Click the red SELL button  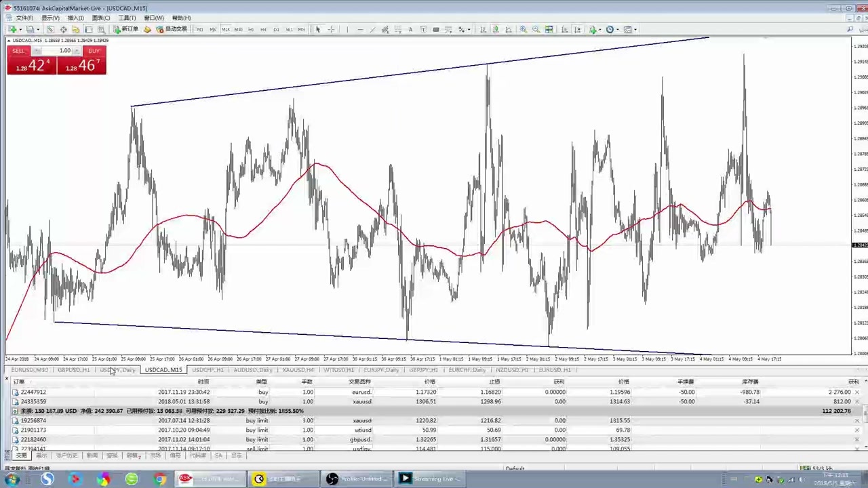(x=18, y=51)
